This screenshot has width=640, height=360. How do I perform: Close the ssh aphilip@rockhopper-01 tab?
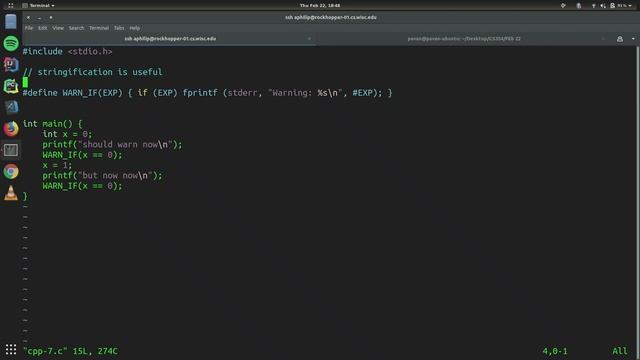tap(309, 39)
